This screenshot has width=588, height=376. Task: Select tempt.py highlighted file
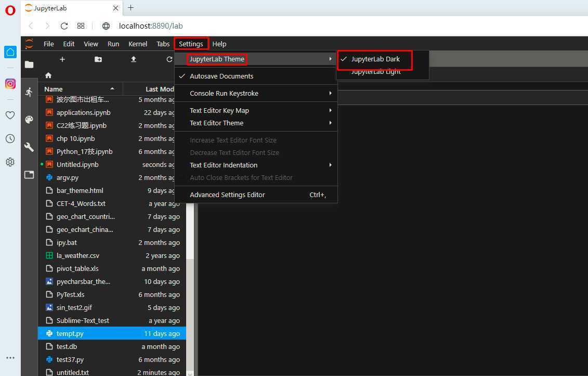click(x=112, y=333)
